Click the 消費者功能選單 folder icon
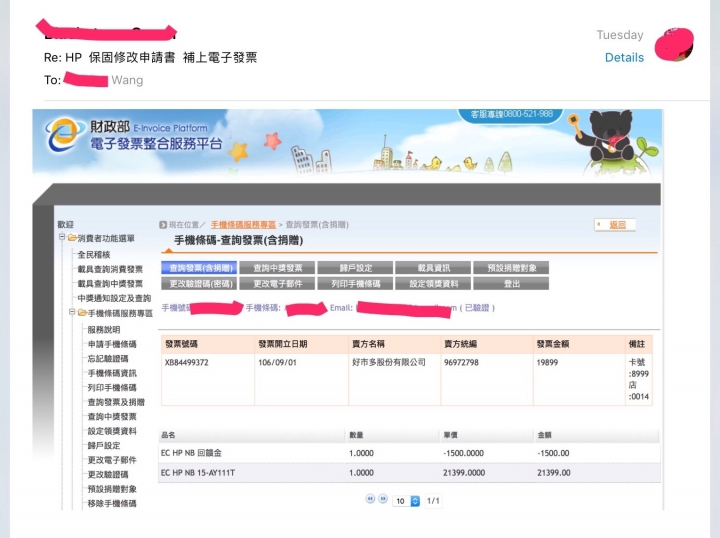Screen dimensions: 720x538 tap(72, 238)
